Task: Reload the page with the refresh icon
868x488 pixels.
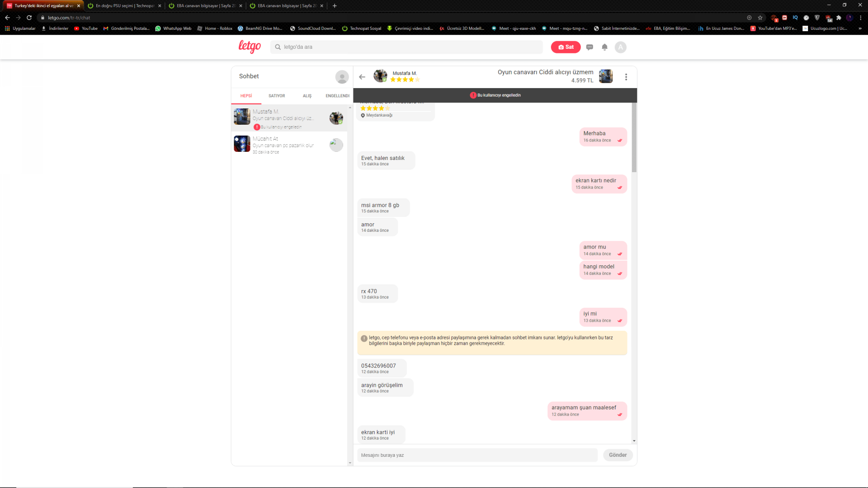Action: (x=29, y=18)
